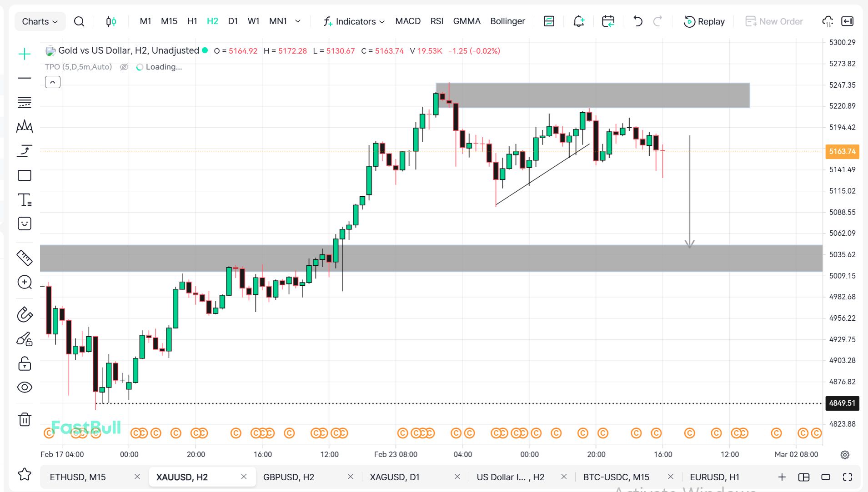Click the undo arrow

(x=637, y=21)
